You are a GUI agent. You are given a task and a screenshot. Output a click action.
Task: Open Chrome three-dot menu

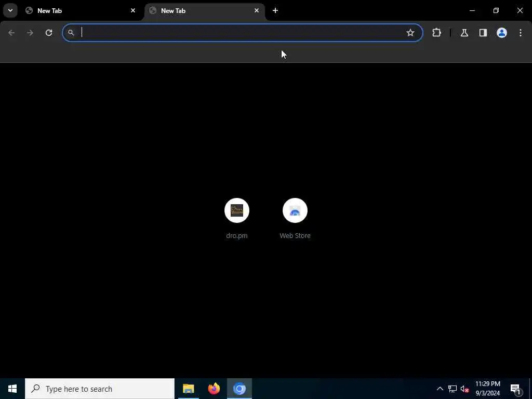coord(521,33)
